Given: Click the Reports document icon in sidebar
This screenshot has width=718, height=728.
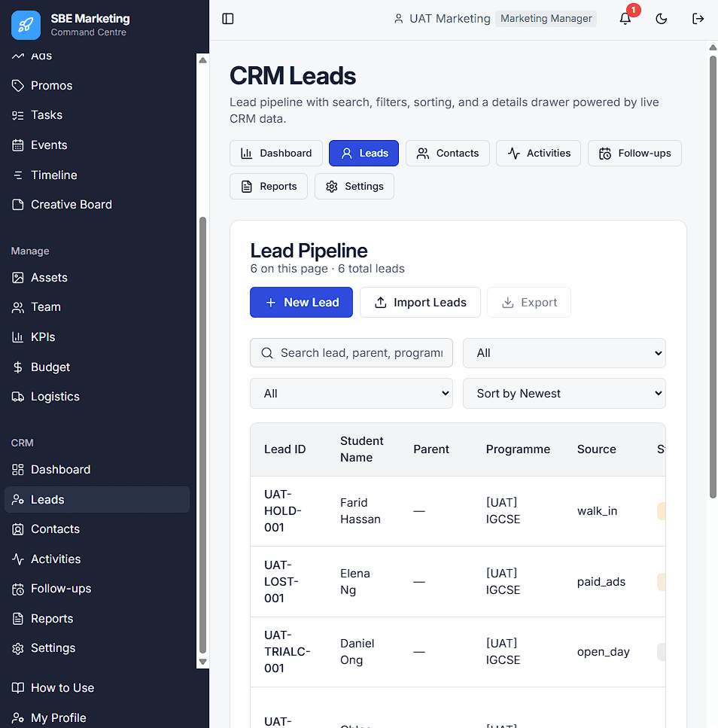Looking at the screenshot, I should pyautogui.click(x=17, y=619).
